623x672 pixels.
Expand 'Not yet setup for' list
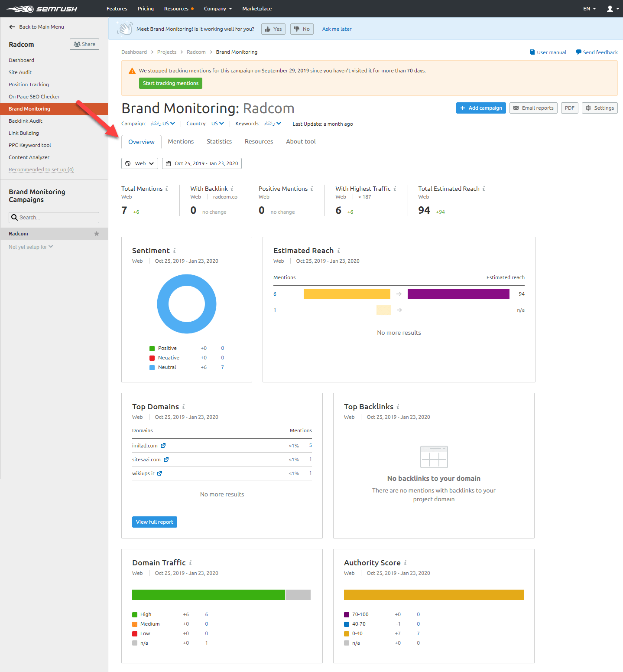31,247
